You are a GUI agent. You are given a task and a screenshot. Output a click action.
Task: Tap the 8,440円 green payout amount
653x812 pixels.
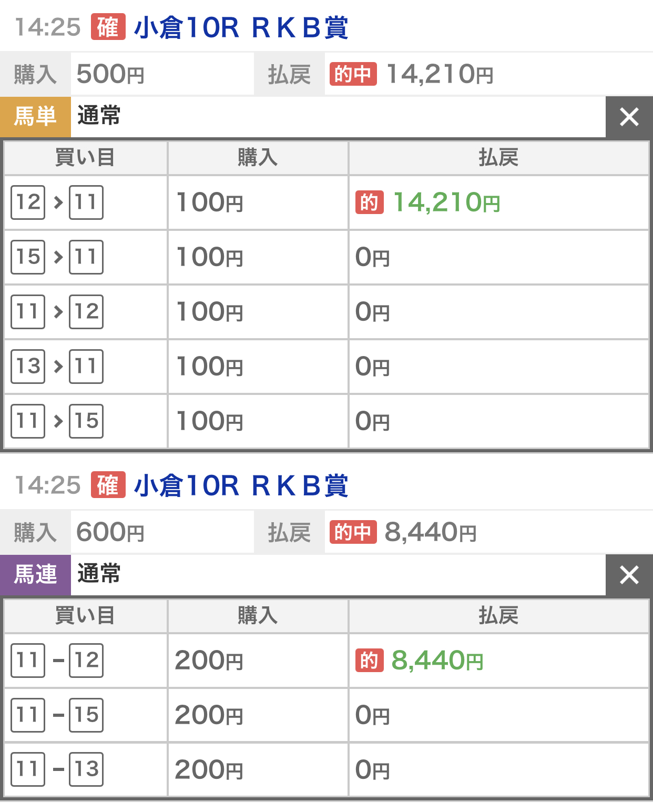[437, 661]
